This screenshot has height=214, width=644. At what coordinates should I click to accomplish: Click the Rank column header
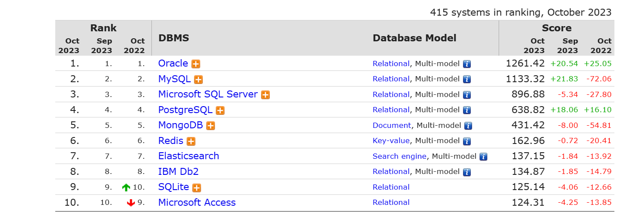[104, 28]
